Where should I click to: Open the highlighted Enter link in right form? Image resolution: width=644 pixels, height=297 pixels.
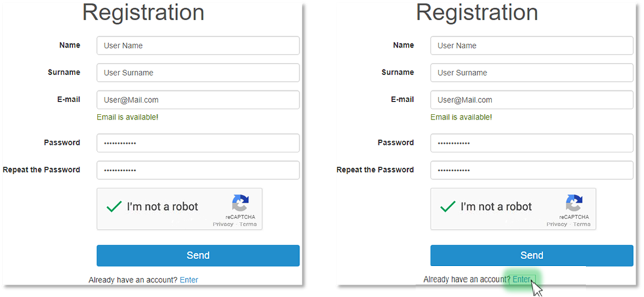(522, 280)
